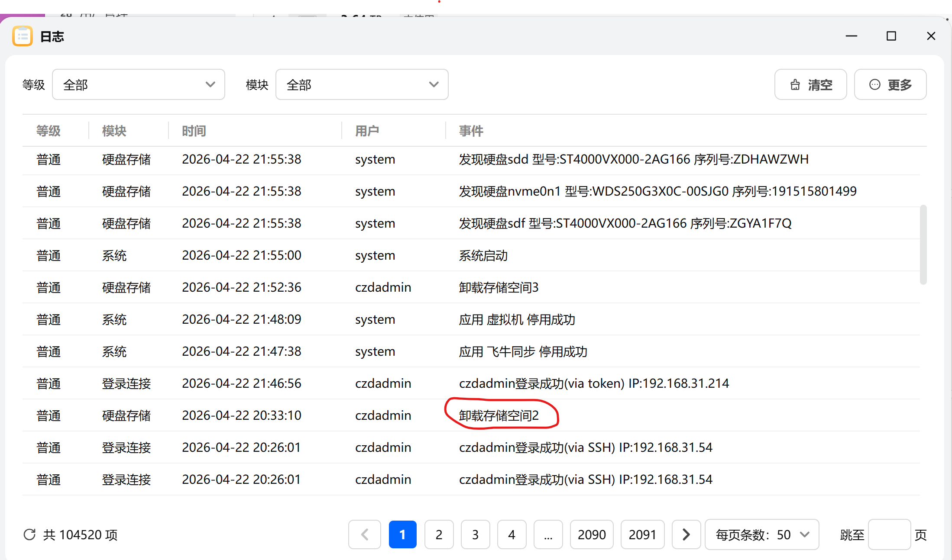Open the 更多 more options button
The height and width of the screenshot is (560, 952).
[x=890, y=84]
